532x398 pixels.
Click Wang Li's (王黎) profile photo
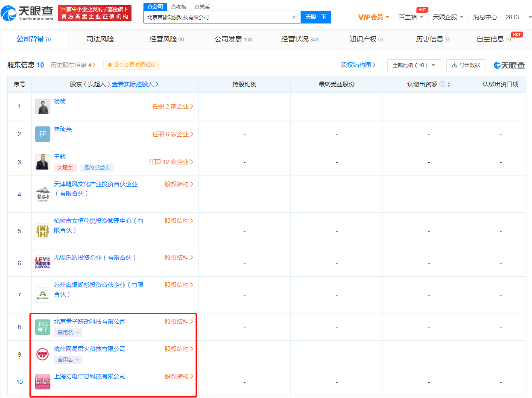pyautogui.click(x=43, y=162)
